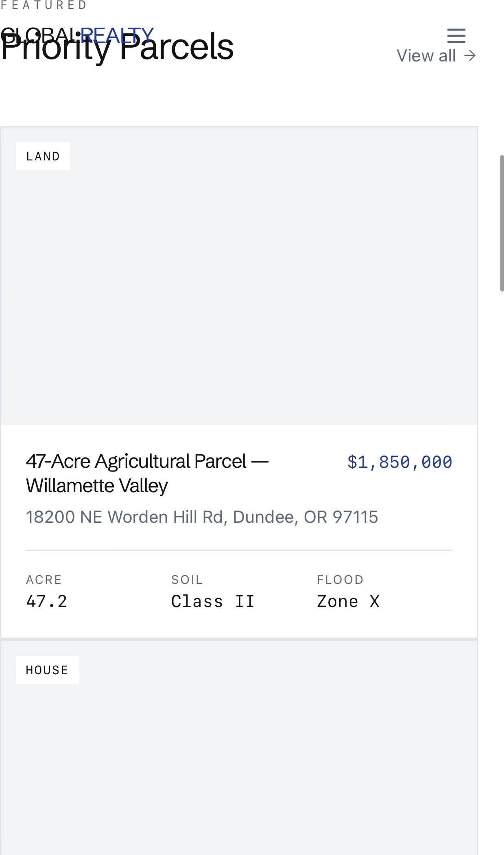Click the SOIL stat label
Image resolution: width=504 pixels, height=855 pixels.
187,579
